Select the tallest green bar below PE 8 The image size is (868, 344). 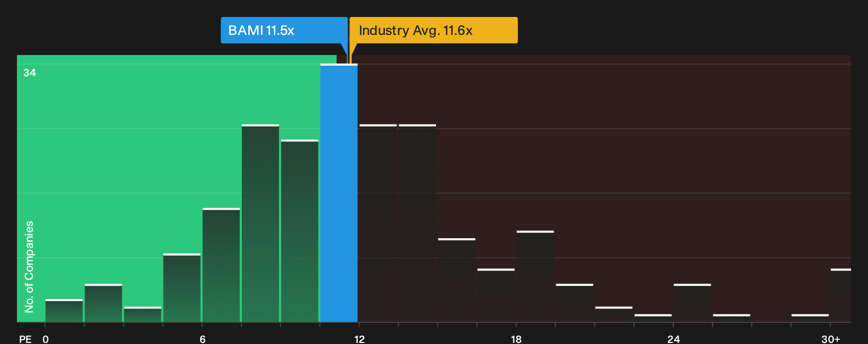[260, 223]
